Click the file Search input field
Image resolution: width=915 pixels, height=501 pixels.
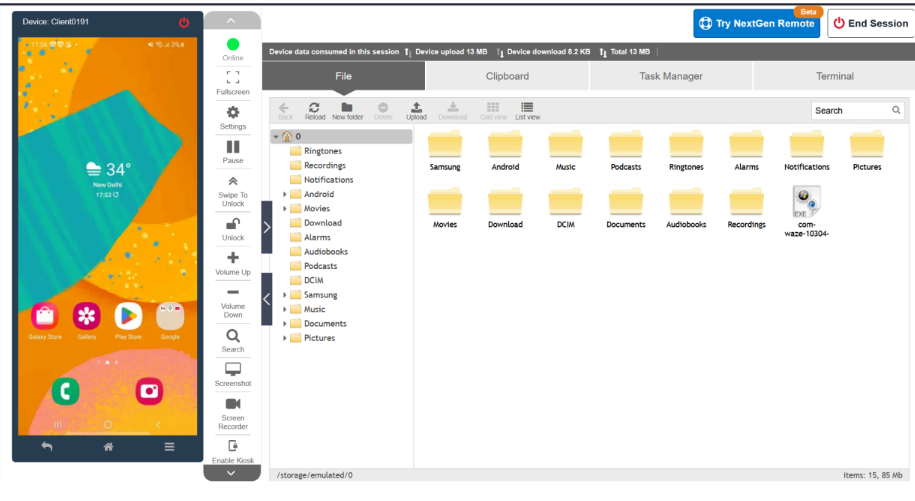point(850,111)
